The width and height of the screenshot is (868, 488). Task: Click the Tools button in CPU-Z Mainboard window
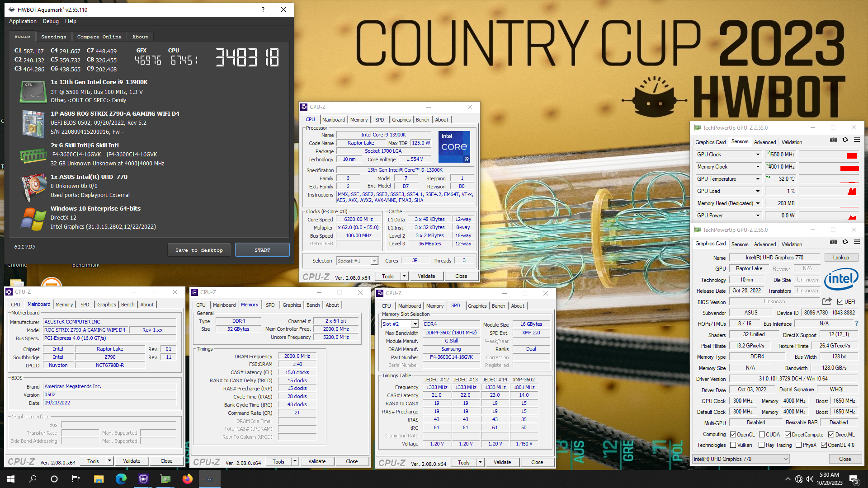point(93,461)
